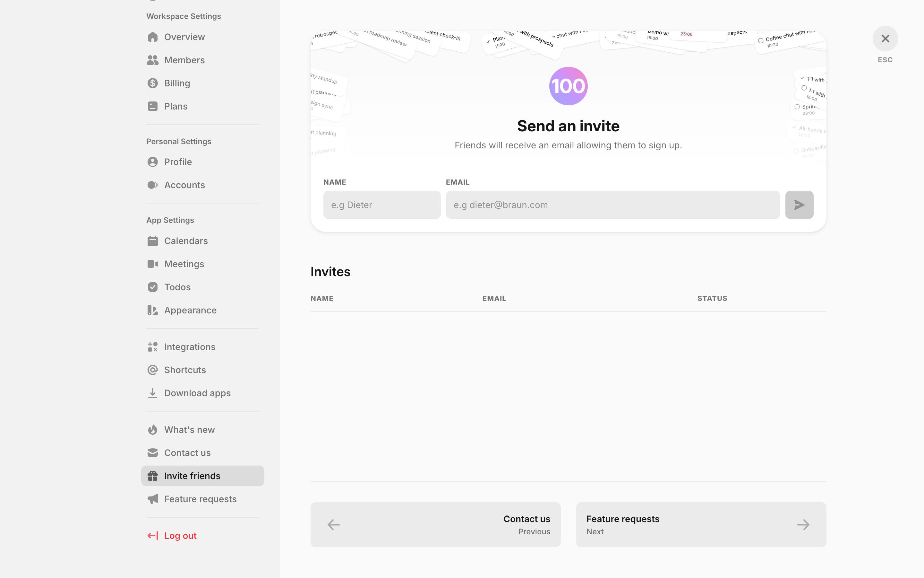The height and width of the screenshot is (578, 924).
Task: Open Todos settings
Action: pyautogui.click(x=202, y=287)
